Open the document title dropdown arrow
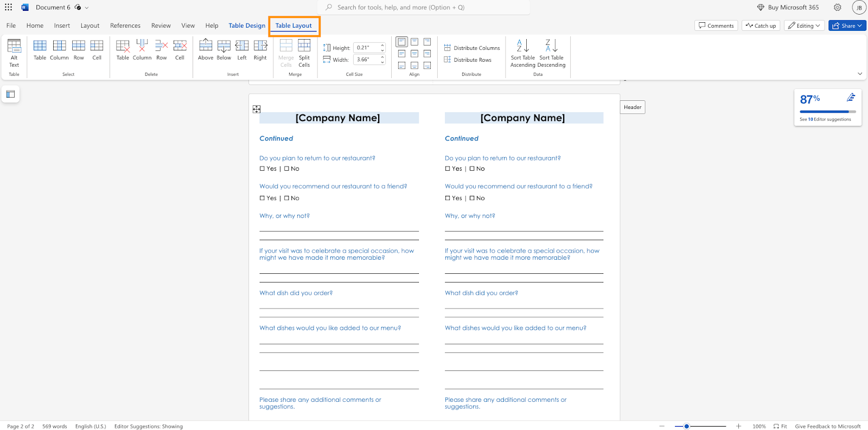 pyautogui.click(x=87, y=8)
